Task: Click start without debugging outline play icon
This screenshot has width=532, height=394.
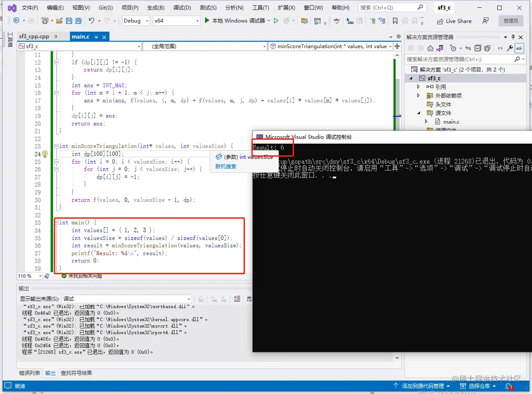Action: coord(276,20)
